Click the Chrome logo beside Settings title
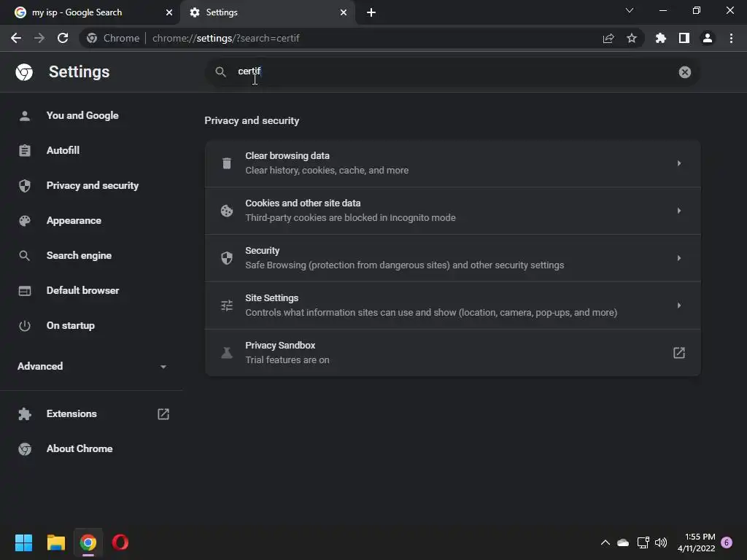The width and height of the screenshot is (747, 560). click(x=24, y=72)
